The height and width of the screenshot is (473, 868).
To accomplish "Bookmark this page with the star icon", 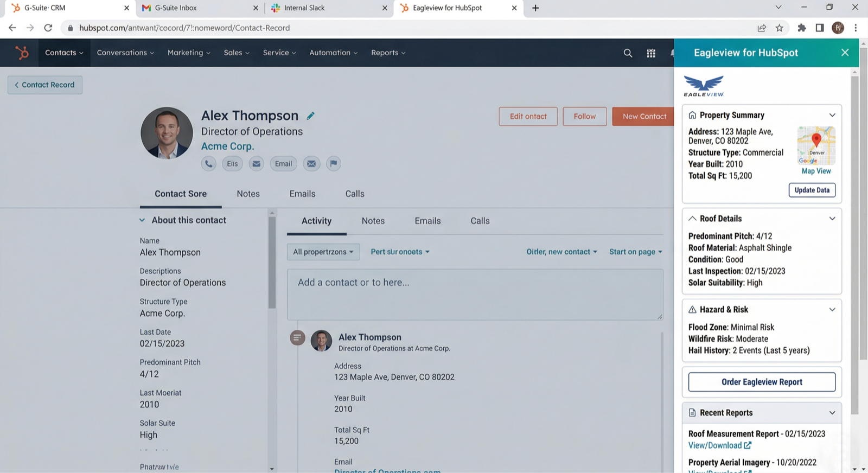I will (780, 28).
